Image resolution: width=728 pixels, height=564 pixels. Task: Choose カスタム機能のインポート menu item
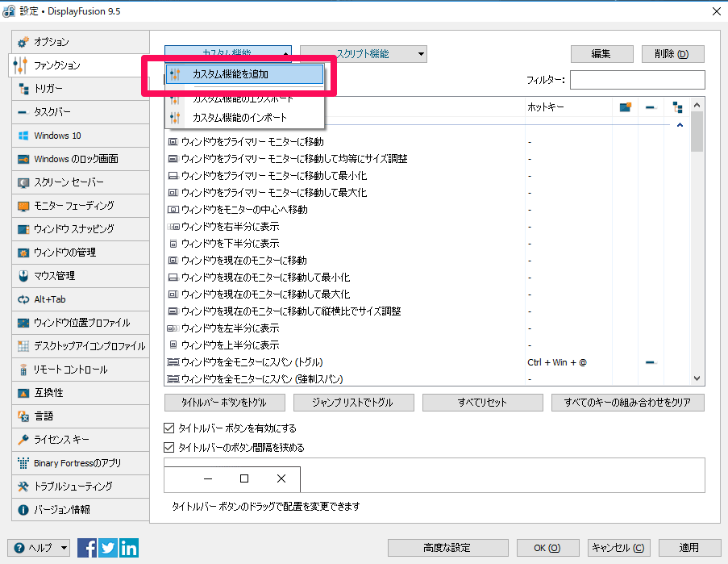pos(244,118)
